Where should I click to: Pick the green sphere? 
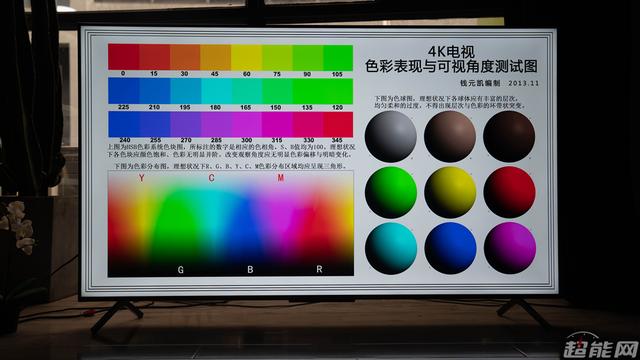(x=391, y=192)
